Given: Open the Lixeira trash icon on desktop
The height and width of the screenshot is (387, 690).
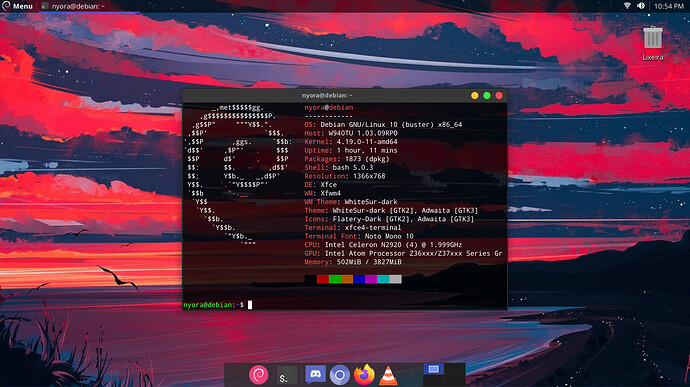Looking at the screenshot, I should tap(653, 43).
